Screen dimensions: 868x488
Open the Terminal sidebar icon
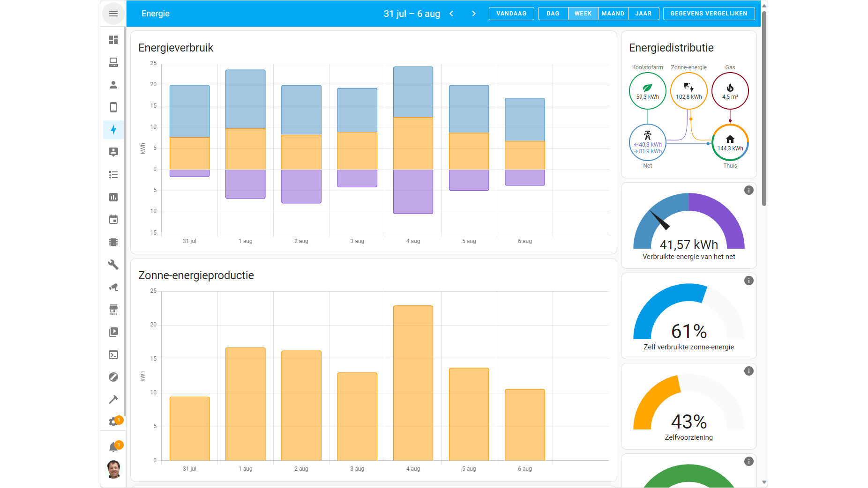coord(113,355)
